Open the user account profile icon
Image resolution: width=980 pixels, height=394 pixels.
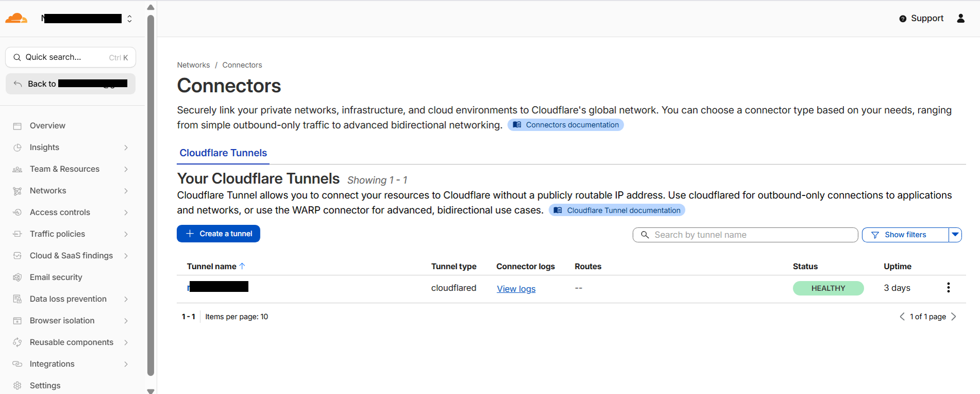[x=960, y=19]
